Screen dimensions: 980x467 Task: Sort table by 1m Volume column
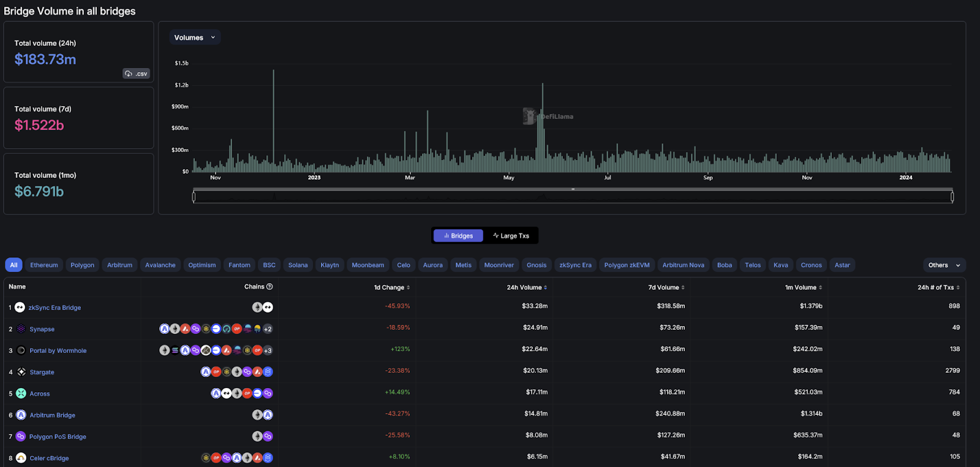[804, 287]
